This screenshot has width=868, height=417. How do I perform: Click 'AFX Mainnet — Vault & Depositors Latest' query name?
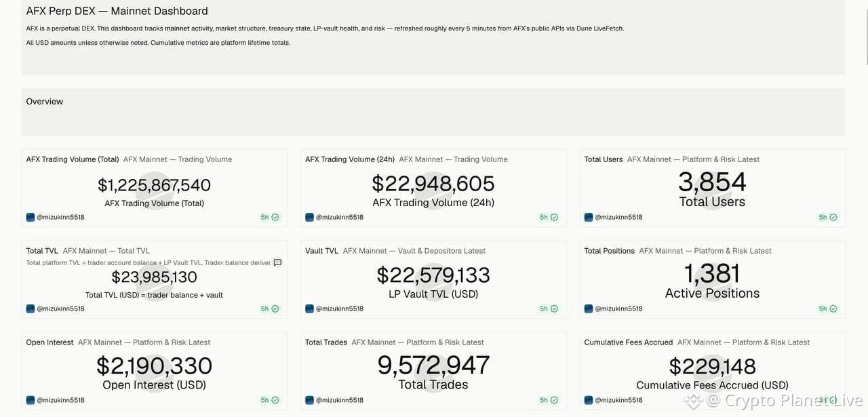click(414, 251)
